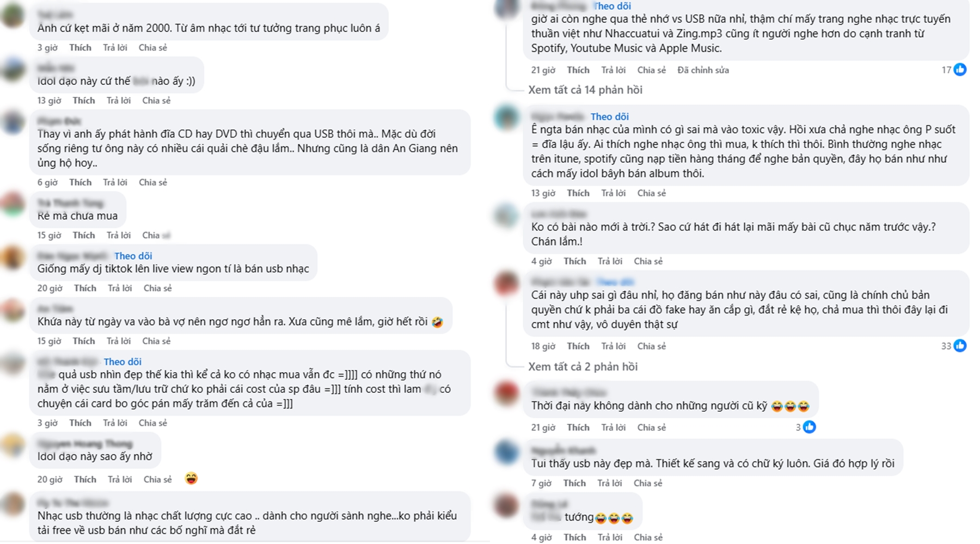Click the like reaction icon beside count 17
Viewport: 980px width, 544px height.
point(960,70)
